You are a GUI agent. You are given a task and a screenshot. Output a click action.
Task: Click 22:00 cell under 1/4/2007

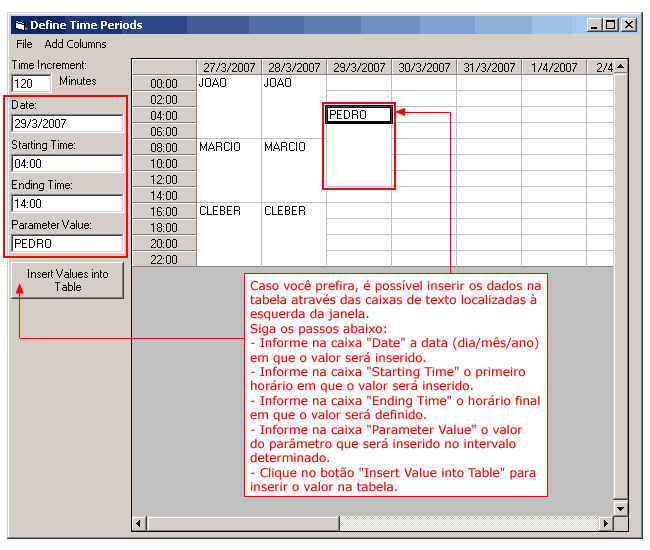pyautogui.click(x=554, y=259)
